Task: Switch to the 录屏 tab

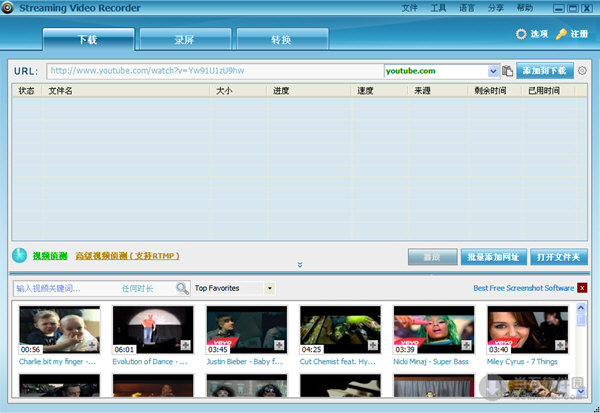Action: (x=185, y=39)
